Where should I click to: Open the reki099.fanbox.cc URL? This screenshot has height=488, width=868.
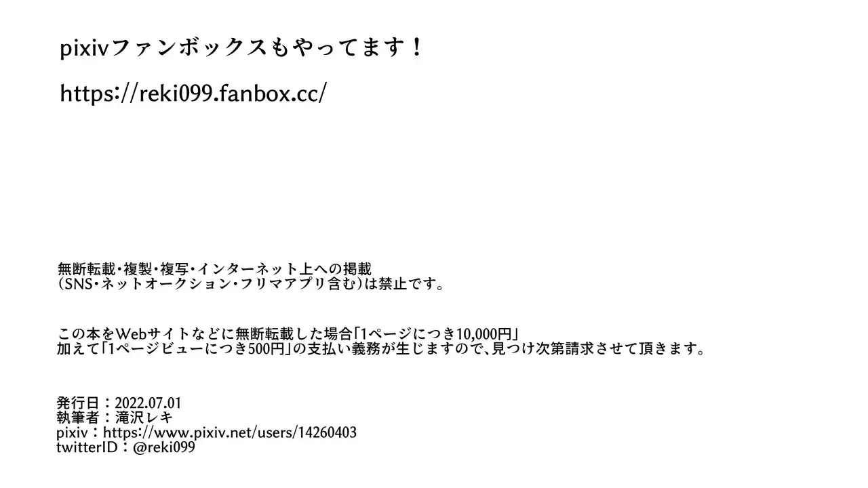click(x=193, y=93)
